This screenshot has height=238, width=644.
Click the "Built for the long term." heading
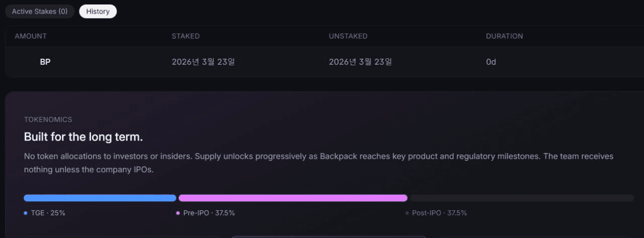[83, 137]
